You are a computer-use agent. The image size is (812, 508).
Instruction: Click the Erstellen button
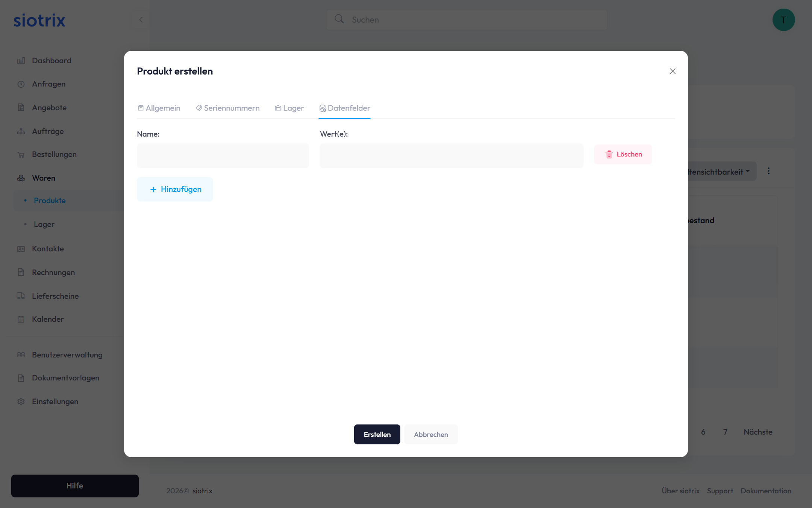[377, 434]
